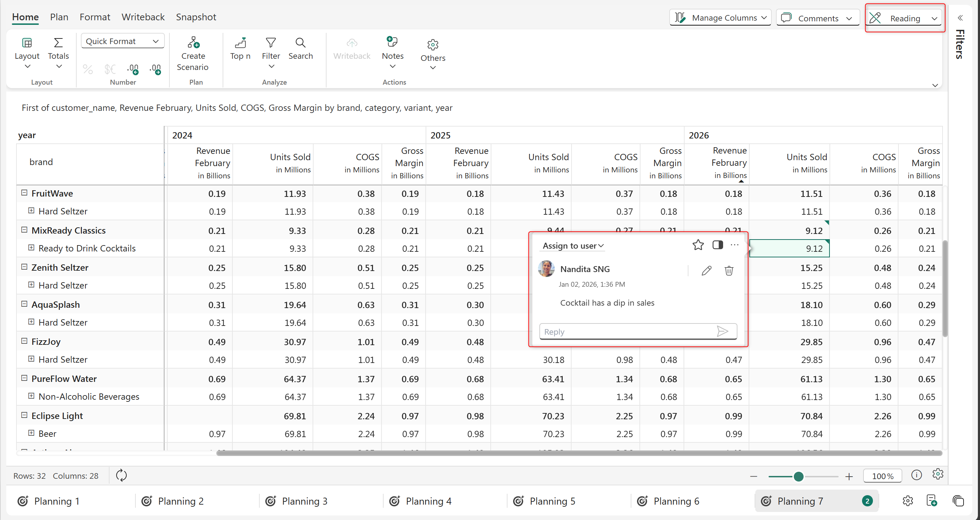Viewport: 980px width, 520px height.
Task: Collapse the FruitWave brand row
Action: tap(24, 193)
